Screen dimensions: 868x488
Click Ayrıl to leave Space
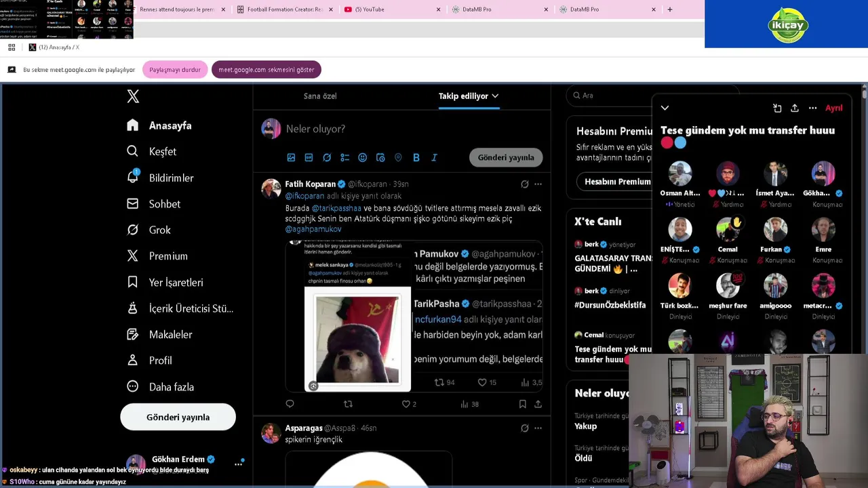tap(833, 108)
